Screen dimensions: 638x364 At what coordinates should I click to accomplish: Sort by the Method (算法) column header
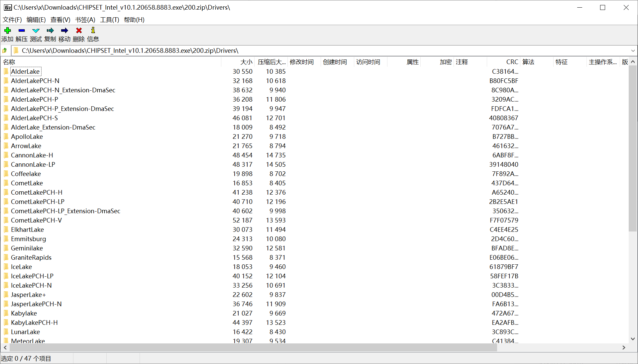tap(537, 62)
